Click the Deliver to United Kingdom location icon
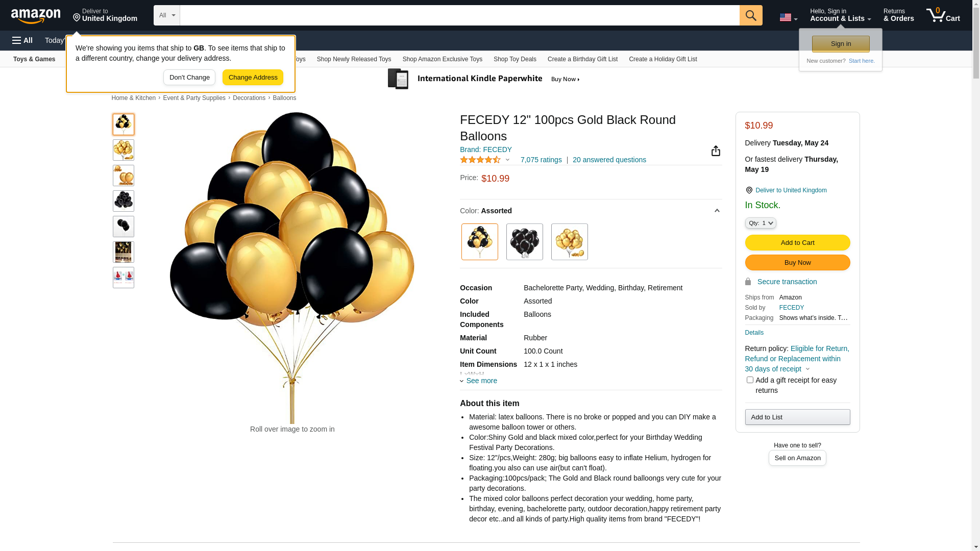Image resolution: width=980 pixels, height=551 pixels. pyautogui.click(x=749, y=190)
